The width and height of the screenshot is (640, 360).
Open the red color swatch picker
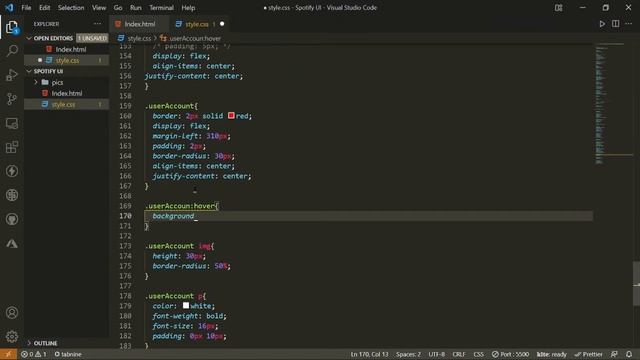[231, 116]
